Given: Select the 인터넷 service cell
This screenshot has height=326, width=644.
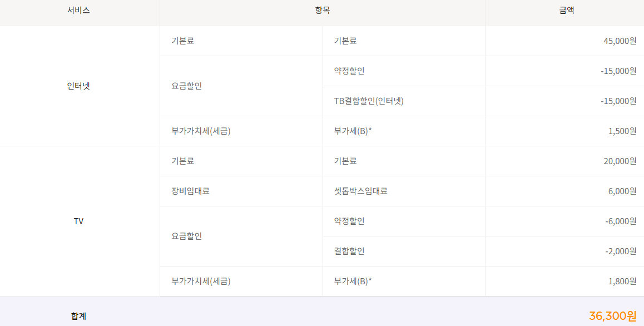Looking at the screenshot, I should [x=78, y=86].
